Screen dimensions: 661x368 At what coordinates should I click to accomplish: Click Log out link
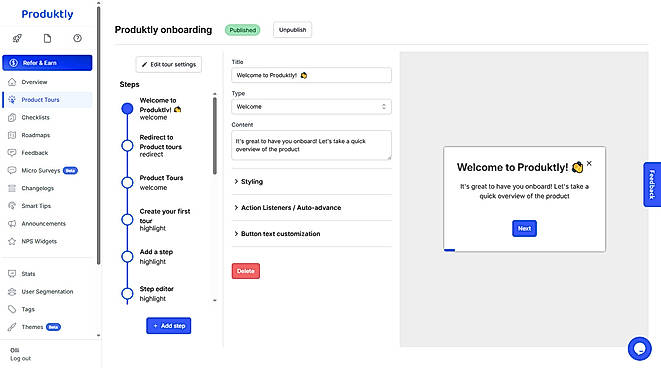[x=21, y=358]
